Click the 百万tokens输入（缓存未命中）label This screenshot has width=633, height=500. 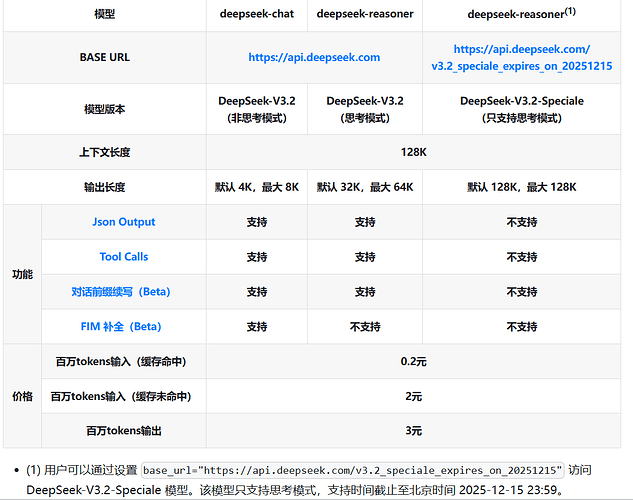(121, 396)
